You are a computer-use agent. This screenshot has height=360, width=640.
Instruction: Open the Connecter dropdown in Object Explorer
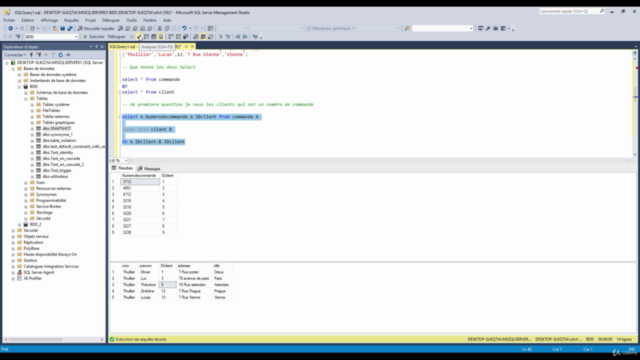(16, 55)
